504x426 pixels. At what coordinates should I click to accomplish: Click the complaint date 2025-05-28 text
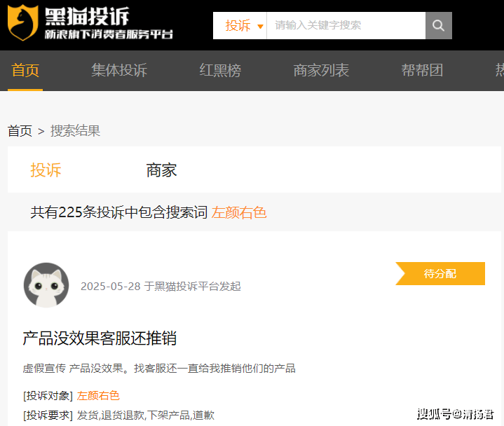[111, 287]
